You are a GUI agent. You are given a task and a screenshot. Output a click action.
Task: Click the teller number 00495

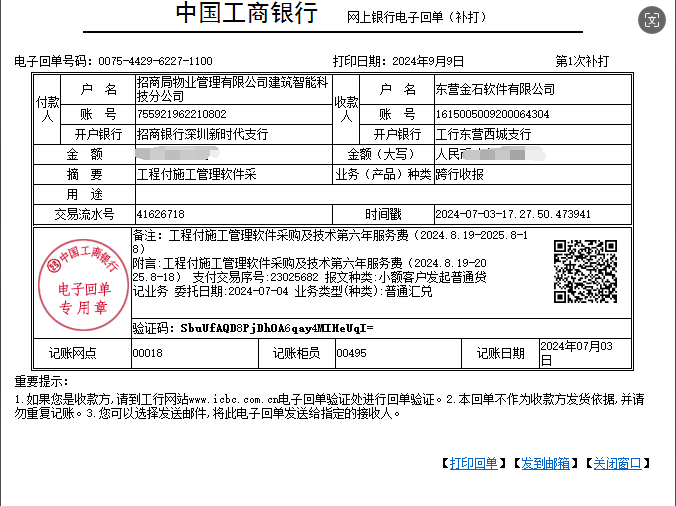(x=351, y=353)
